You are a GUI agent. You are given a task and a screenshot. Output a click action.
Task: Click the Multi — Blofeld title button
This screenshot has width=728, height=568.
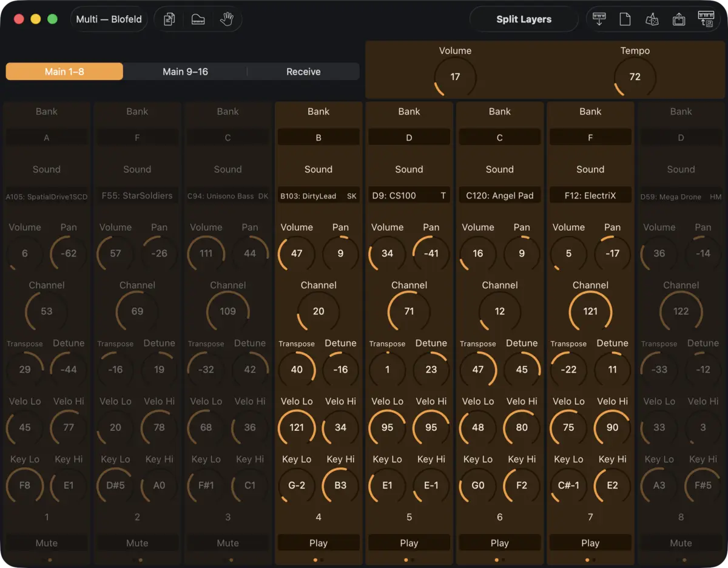click(109, 19)
